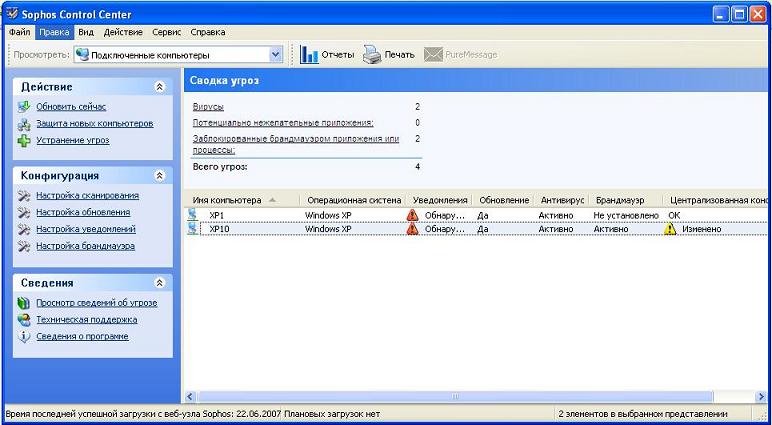Click the computer icon for XP10
The image size is (772, 425).
(x=193, y=229)
